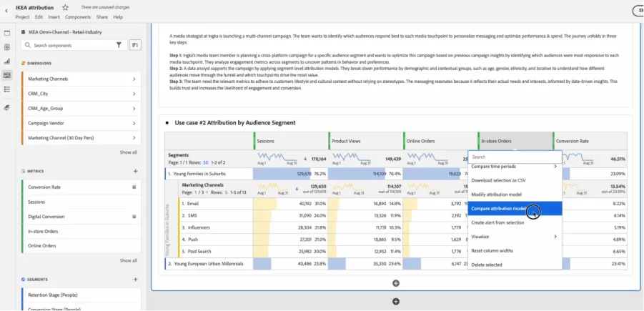This screenshot has width=644, height=311.
Task: Choose Delete selected
Action: coord(515,265)
